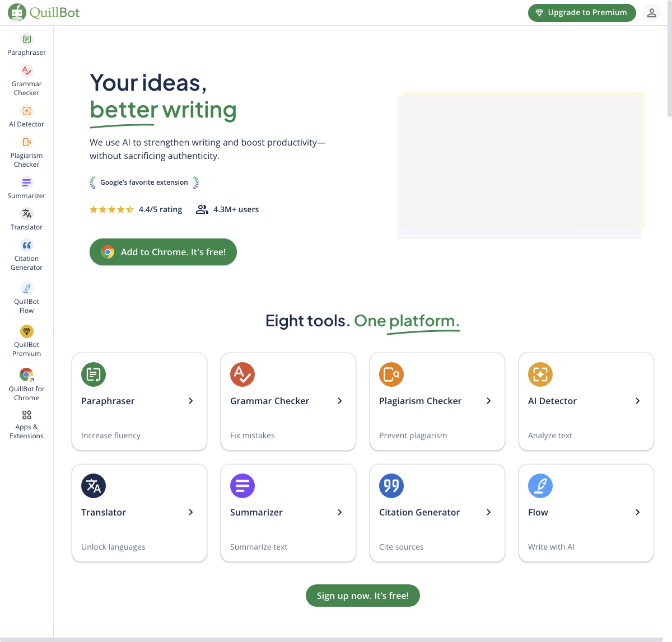672x642 pixels.
Task: Select Citation Generator in the sidebar
Action: click(x=26, y=246)
